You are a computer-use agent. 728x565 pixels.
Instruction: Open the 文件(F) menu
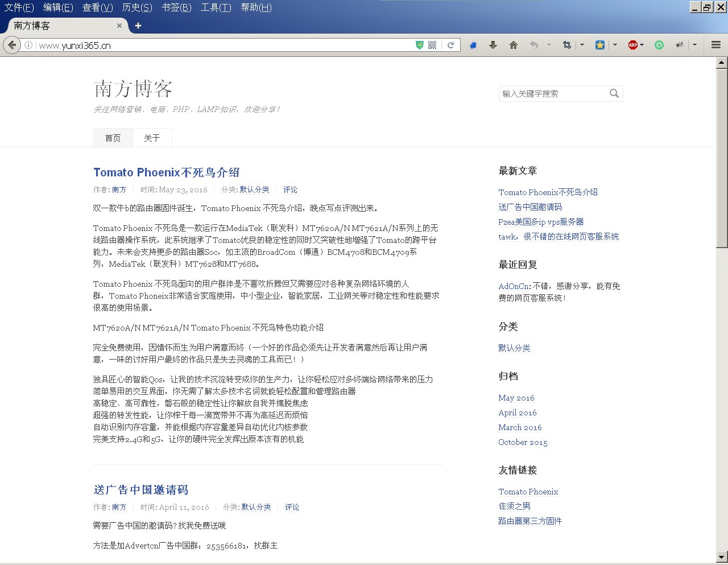point(19,7)
